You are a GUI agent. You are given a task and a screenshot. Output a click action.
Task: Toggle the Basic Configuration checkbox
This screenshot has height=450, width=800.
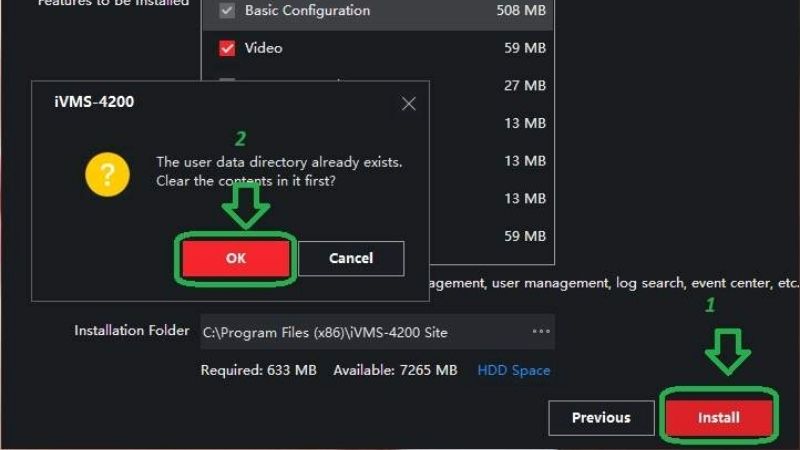(227, 11)
